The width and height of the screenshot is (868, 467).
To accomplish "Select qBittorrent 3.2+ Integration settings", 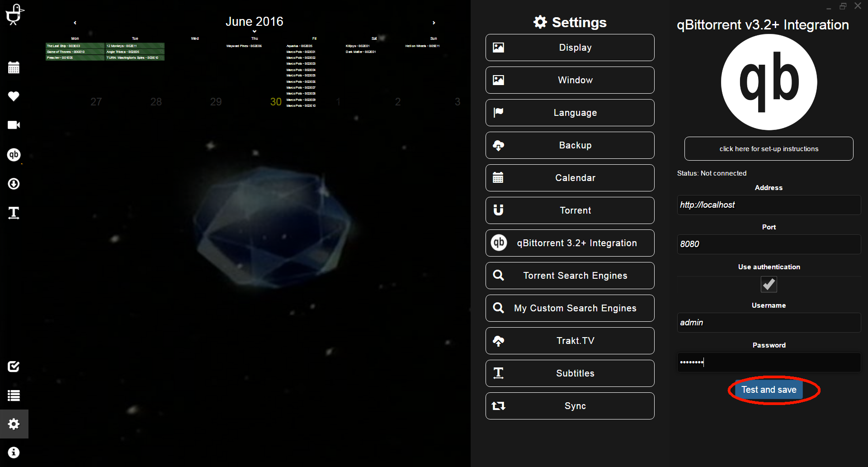I will 570,243.
